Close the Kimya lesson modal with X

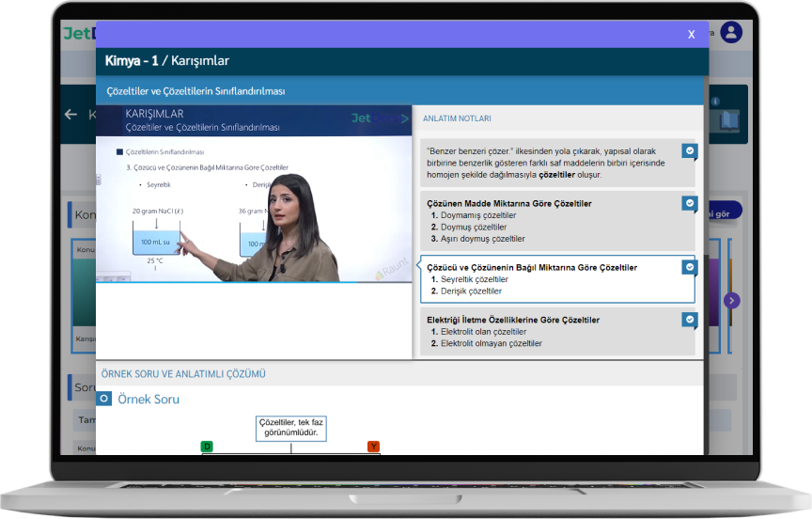pos(691,35)
